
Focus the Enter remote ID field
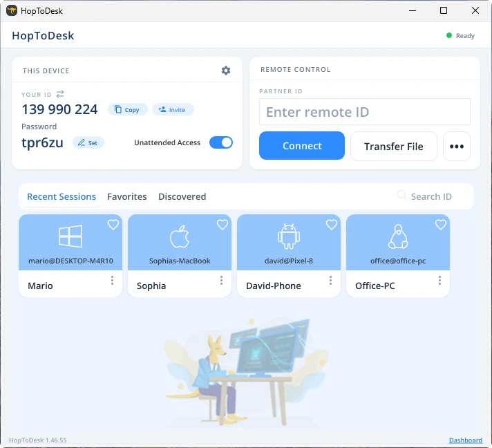[365, 112]
